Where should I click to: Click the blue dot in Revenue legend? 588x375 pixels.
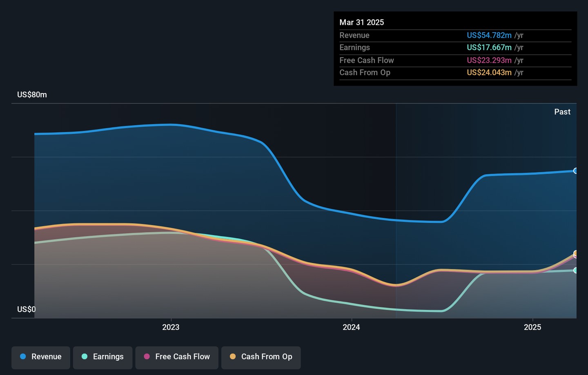[x=23, y=357]
